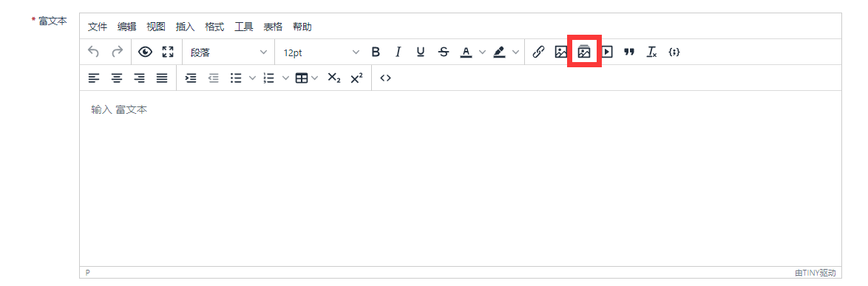The width and height of the screenshot is (868, 286).
Task: Open the 工具 menu
Action: [x=243, y=27]
